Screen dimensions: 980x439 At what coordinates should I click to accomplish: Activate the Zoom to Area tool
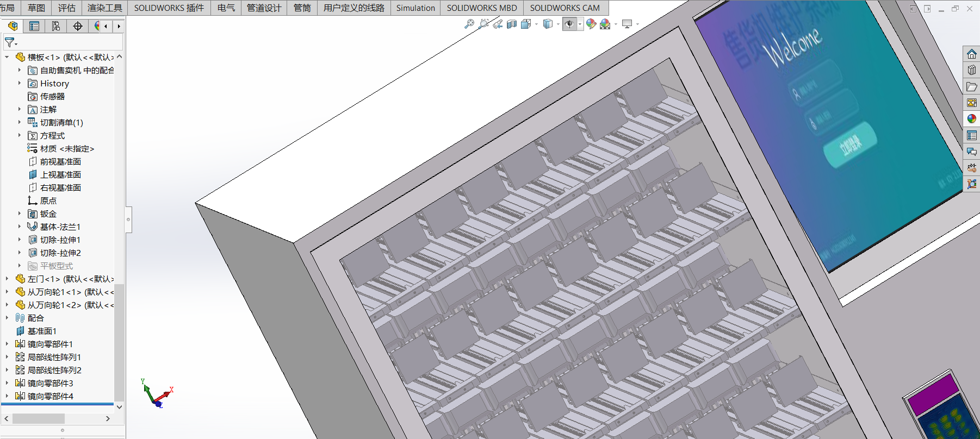click(483, 24)
